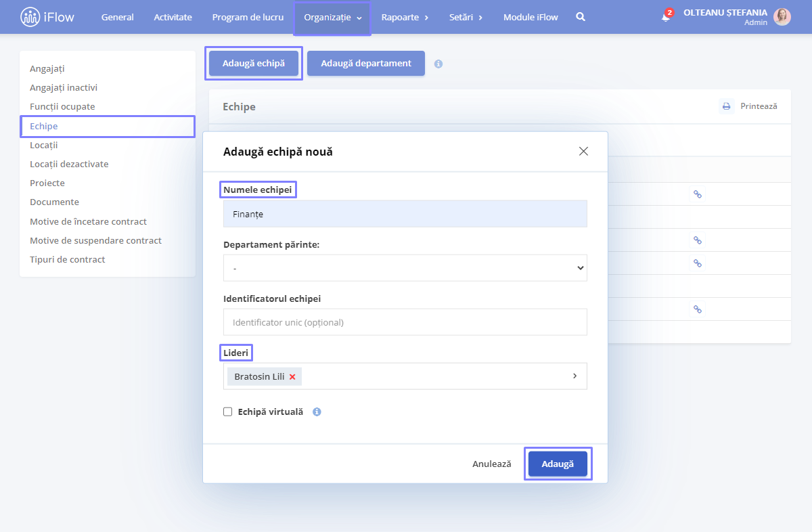Click the Adaugă button to save team
The height and width of the screenshot is (532, 812).
558,464
